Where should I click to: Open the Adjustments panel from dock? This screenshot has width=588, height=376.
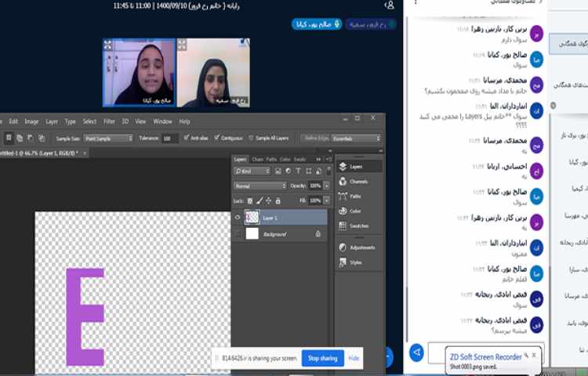click(x=343, y=248)
